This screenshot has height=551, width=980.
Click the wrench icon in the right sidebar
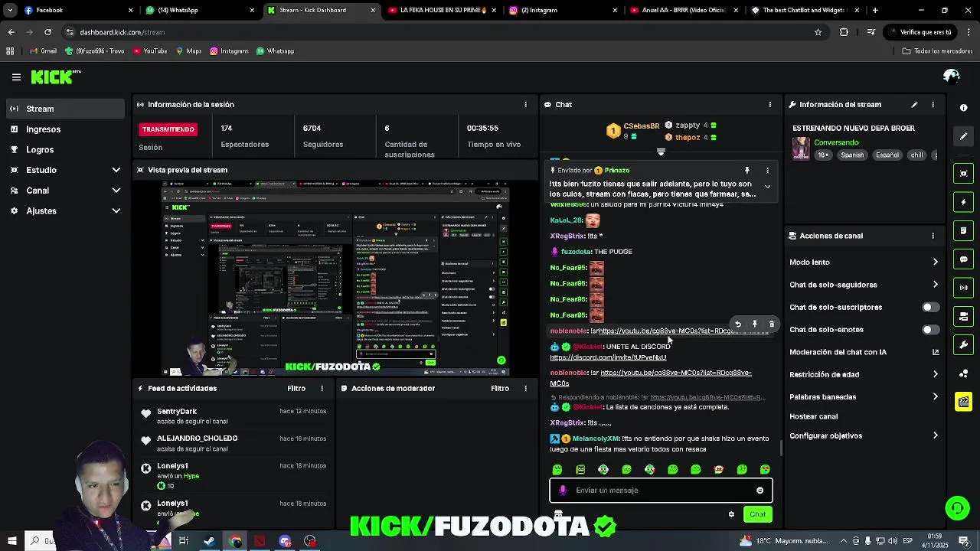tap(964, 345)
